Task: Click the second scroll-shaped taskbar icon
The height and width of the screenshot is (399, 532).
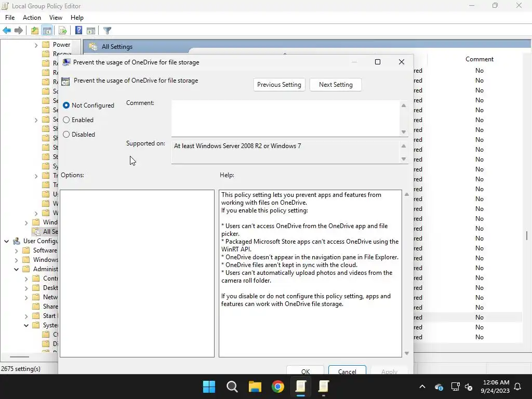Action: point(324,387)
